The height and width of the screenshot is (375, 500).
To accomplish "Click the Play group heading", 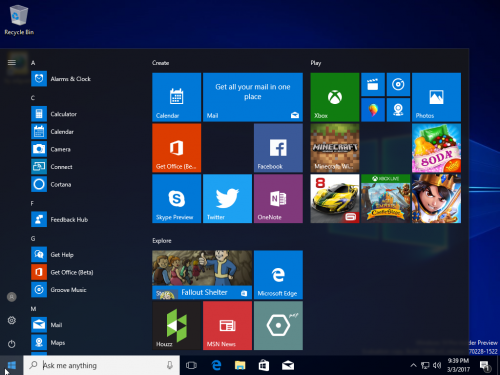I will tap(316, 63).
